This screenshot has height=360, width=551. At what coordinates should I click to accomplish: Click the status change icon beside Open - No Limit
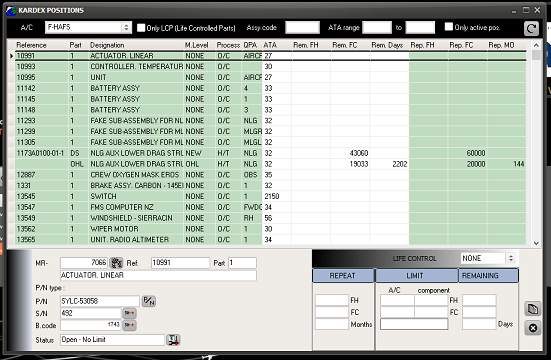pos(173,340)
